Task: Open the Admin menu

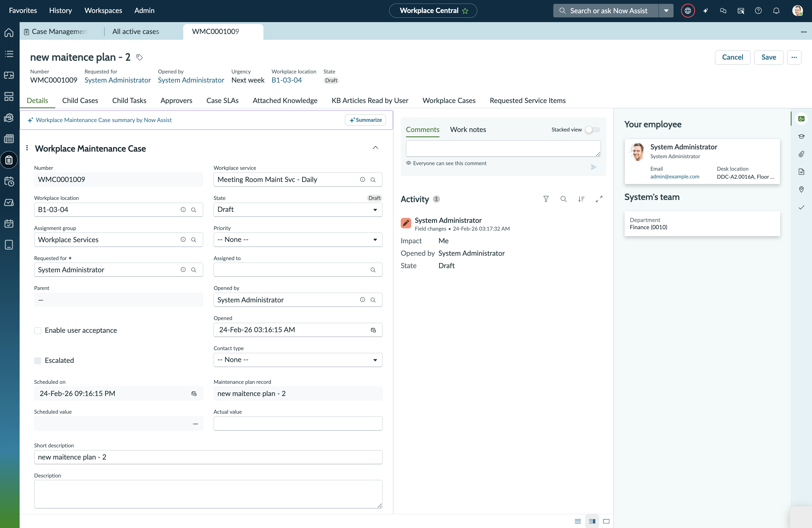Action: (x=144, y=10)
